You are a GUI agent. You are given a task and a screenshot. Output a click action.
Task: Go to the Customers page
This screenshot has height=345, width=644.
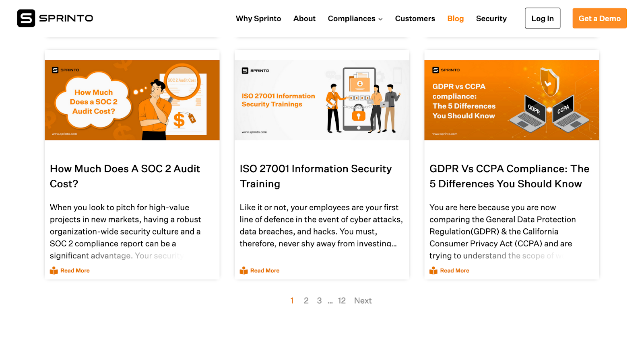(x=415, y=18)
